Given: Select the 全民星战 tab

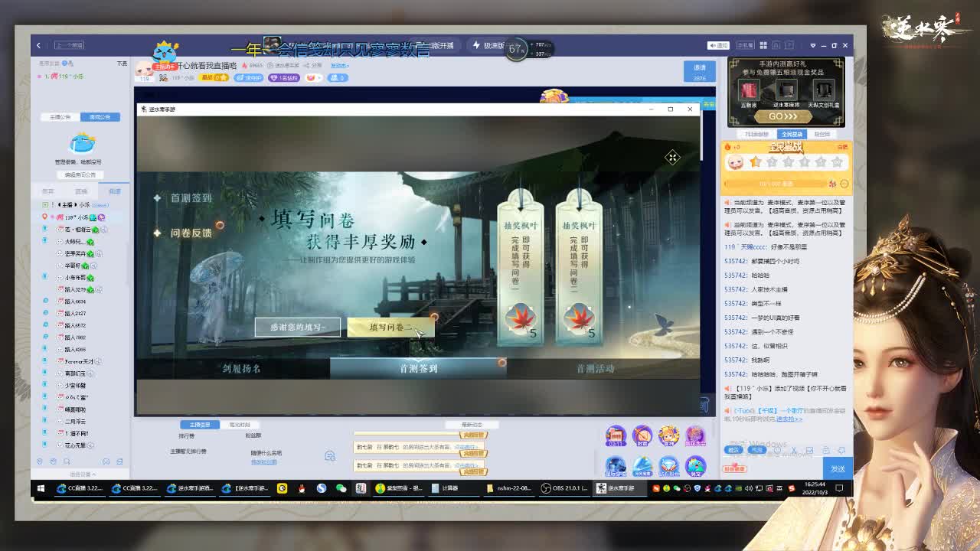Looking at the screenshot, I should tap(791, 134).
